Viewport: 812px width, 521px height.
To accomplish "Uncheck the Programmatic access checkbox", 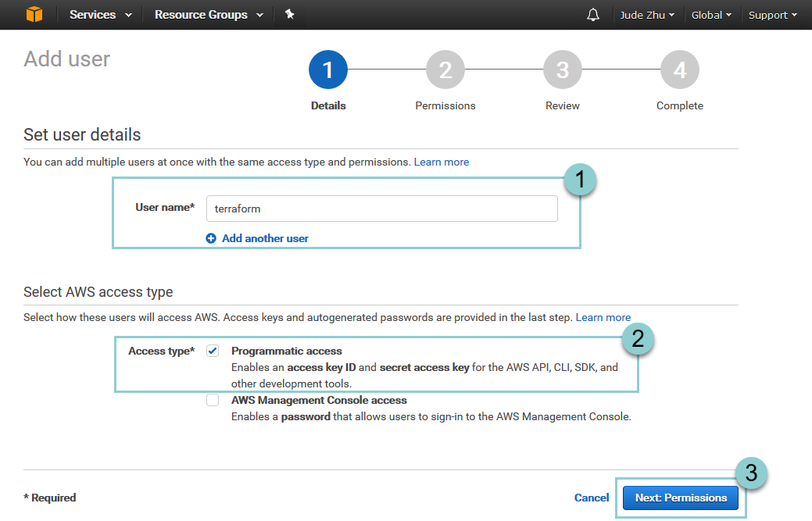I will 213,351.
